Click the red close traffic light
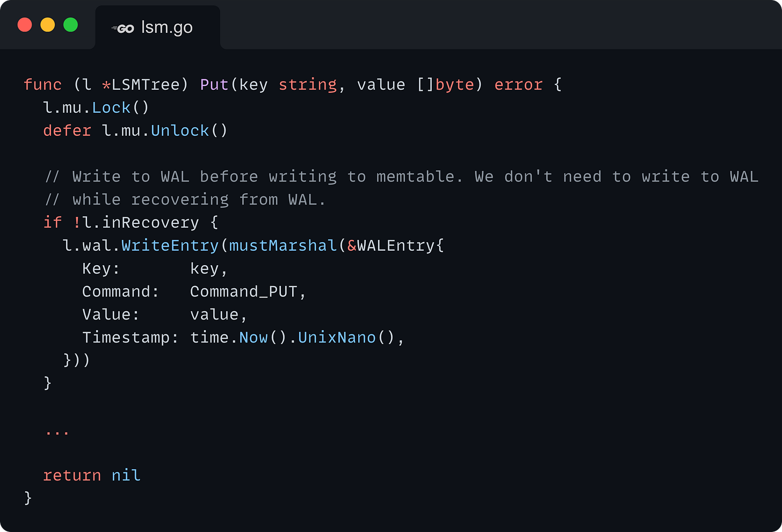This screenshot has height=532, width=782. click(24, 25)
